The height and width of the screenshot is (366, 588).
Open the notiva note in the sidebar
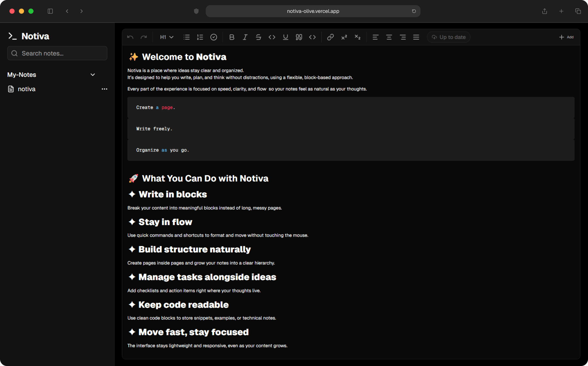point(27,89)
